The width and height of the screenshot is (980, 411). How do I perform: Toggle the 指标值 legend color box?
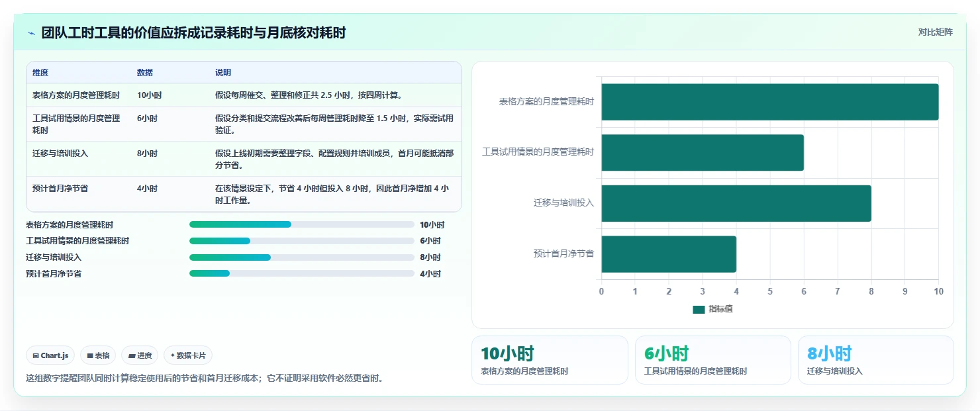pos(699,309)
